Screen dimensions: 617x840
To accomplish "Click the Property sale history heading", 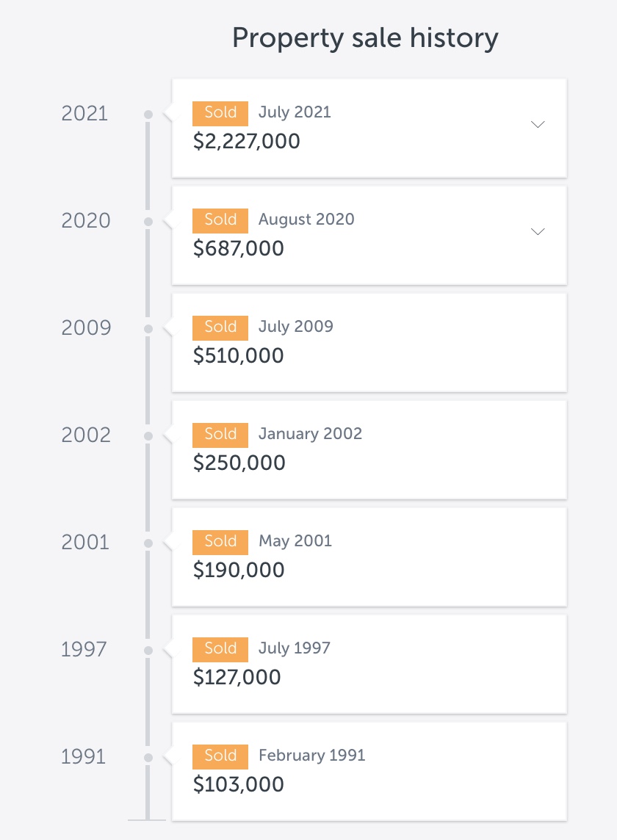I will click(365, 38).
